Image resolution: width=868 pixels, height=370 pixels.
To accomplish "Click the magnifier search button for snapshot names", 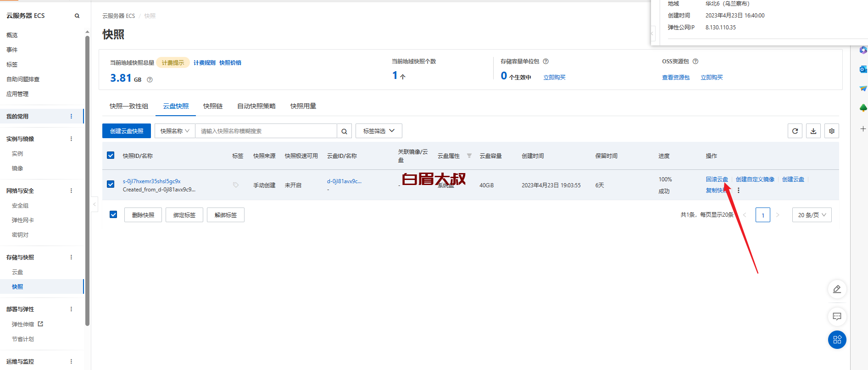I will (x=345, y=131).
